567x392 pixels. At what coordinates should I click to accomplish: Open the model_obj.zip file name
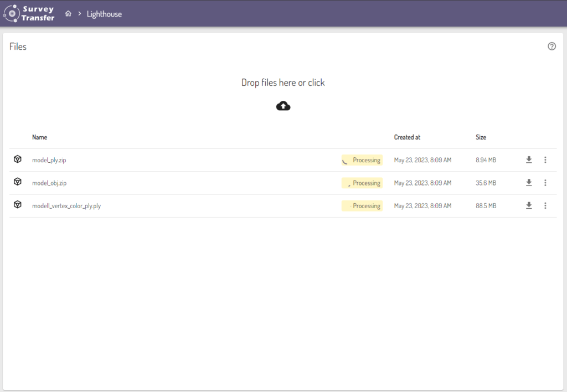(x=49, y=183)
